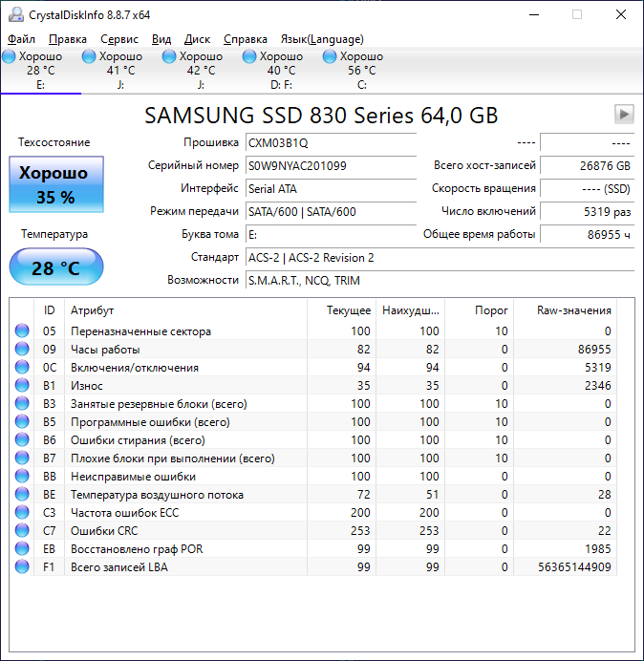The height and width of the screenshot is (661, 644).
Task: Click the S.M.A.R.T., NCQ, TRIM features field
Action: [440, 280]
